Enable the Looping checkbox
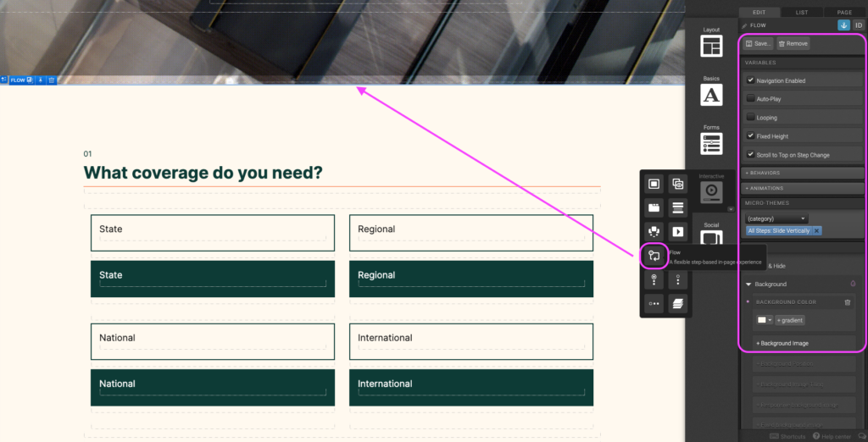 [x=750, y=118]
